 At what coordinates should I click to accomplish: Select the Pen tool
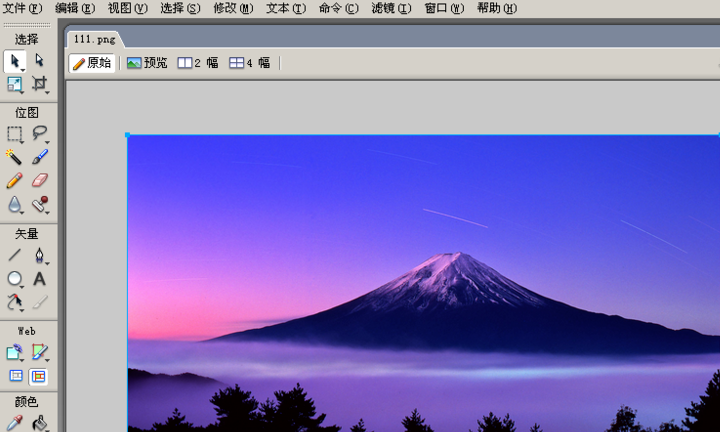tap(39, 255)
